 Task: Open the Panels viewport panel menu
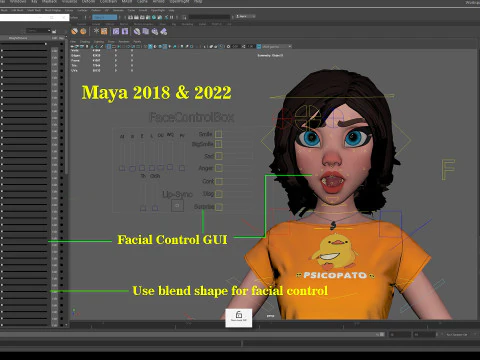(x=137, y=42)
